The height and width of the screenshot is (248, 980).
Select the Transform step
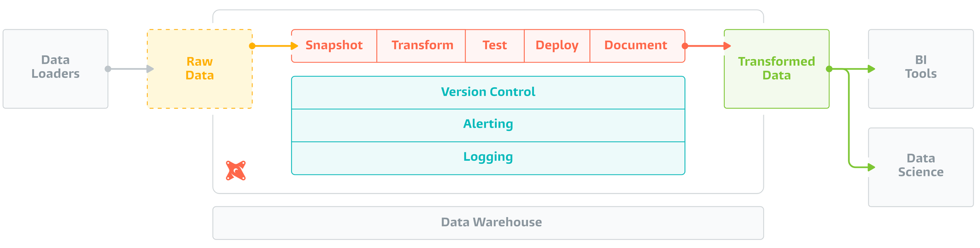tap(421, 46)
